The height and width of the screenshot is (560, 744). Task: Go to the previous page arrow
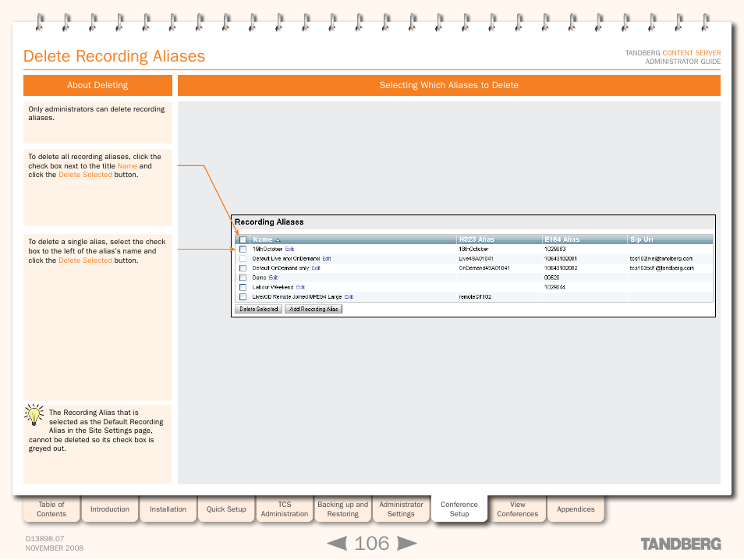click(337, 544)
